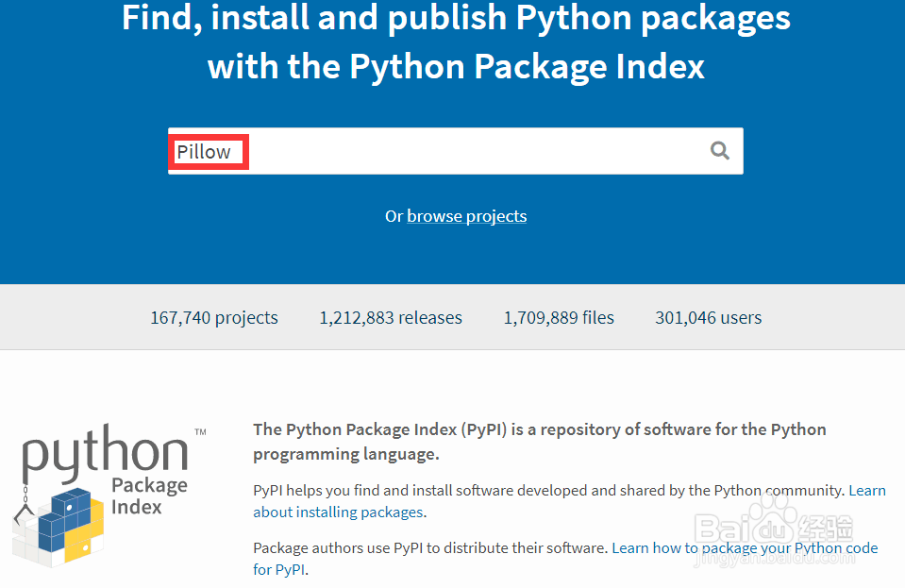
Task: Click the 'Package authors use PyPI' sentence
Action: pos(431,548)
